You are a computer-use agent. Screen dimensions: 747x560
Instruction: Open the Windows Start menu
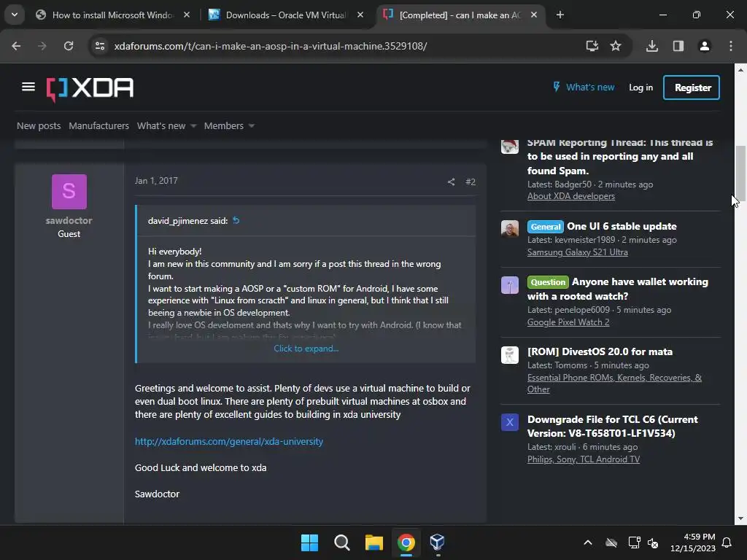pyautogui.click(x=309, y=542)
